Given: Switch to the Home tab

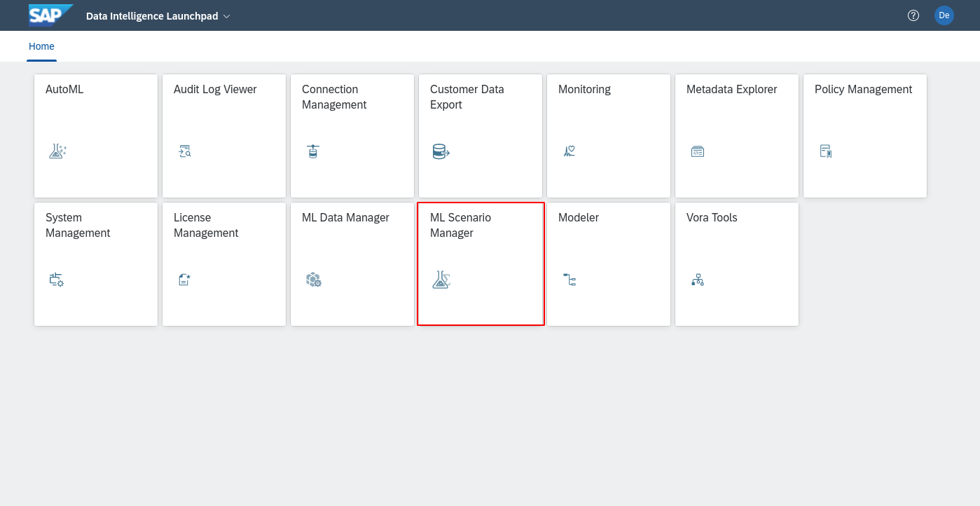Looking at the screenshot, I should pyautogui.click(x=41, y=46).
